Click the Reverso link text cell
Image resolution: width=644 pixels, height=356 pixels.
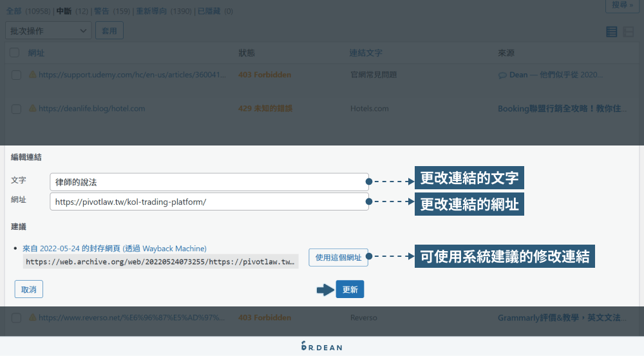click(363, 317)
